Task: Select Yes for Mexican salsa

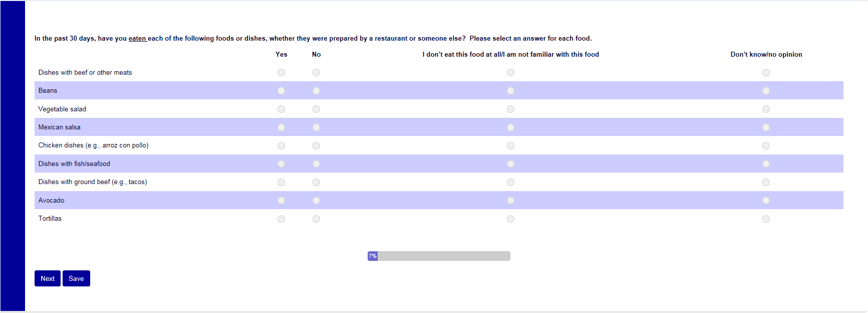Action: point(281,127)
